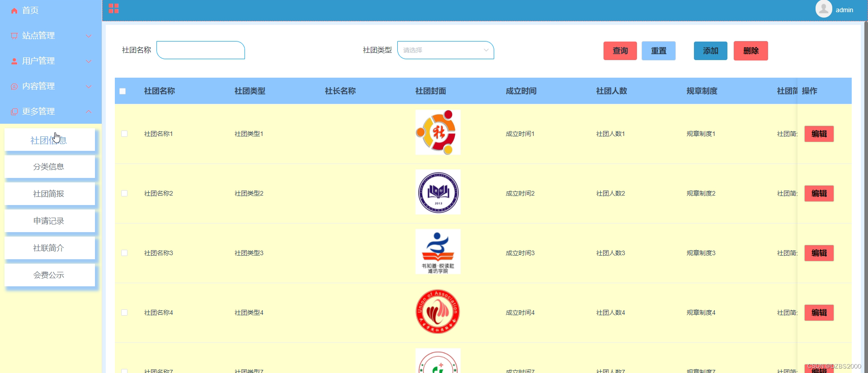Click cell 社团名称1
This screenshot has height=373, width=868.
[158, 134]
